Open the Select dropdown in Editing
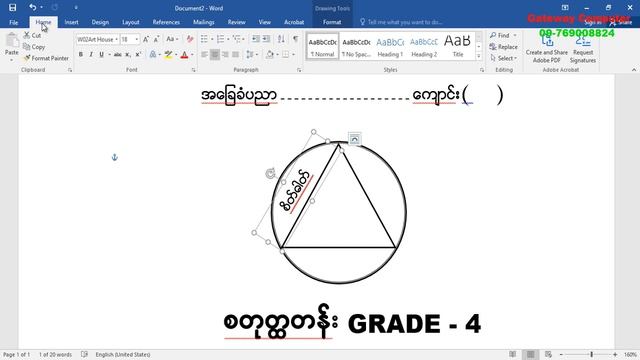The height and width of the screenshot is (360, 640). pyautogui.click(x=504, y=58)
